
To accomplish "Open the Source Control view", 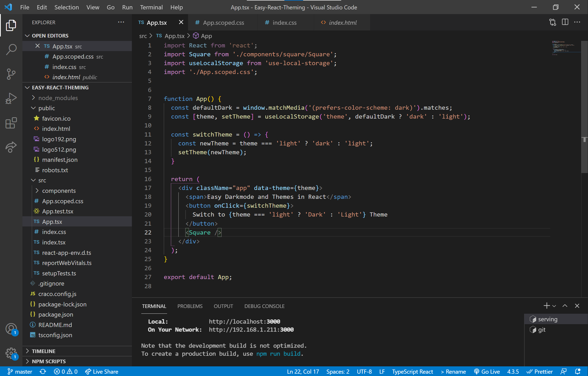I will pos(11,74).
